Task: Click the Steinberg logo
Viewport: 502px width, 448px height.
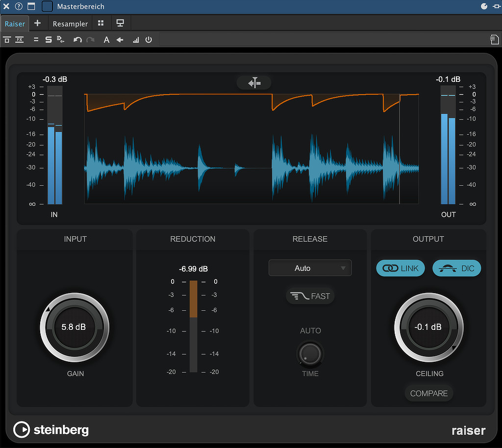Action: tap(51, 429)
